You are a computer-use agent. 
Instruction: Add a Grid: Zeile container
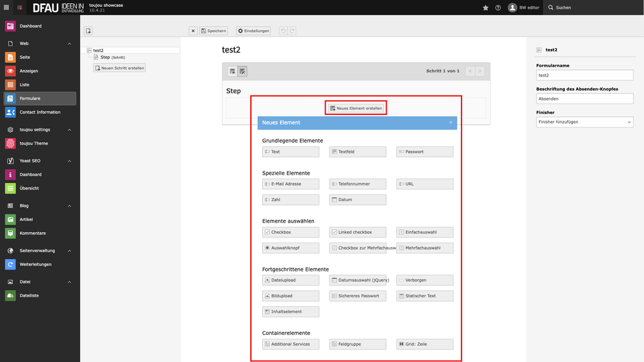point(425,344)
